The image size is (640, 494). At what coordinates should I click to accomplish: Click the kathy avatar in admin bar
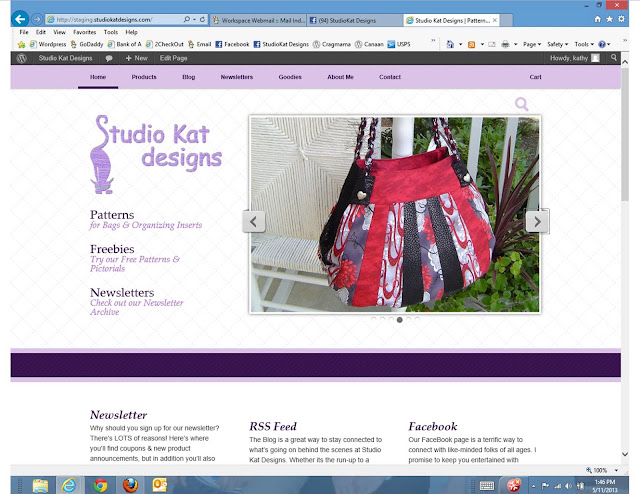(596, 58)
